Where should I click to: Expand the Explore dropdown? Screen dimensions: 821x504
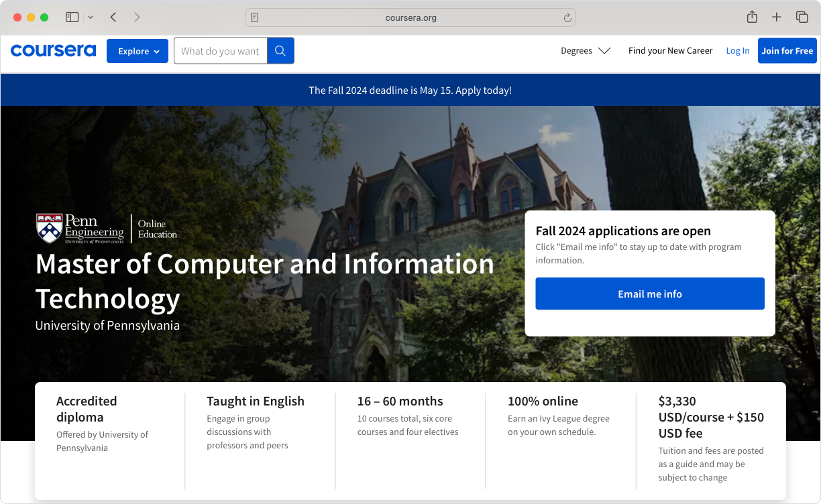pyautogui.click(x=138, y=51)
